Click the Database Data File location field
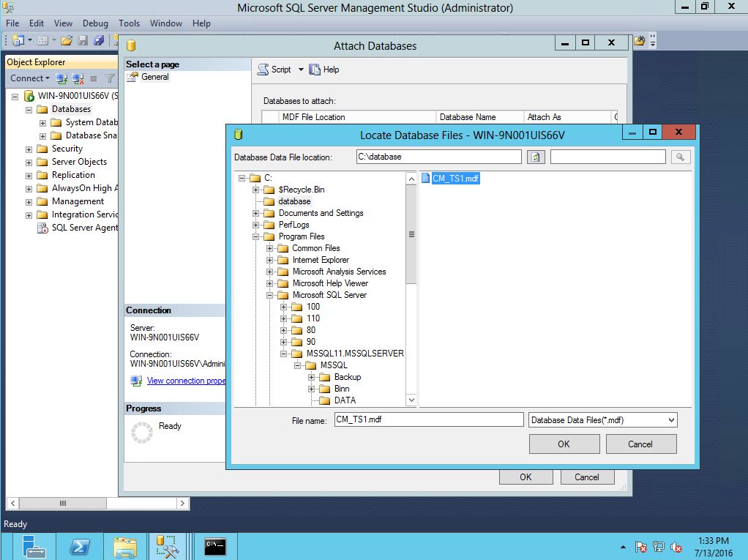This screenshot has height=560, width=748. click(439, 157)
